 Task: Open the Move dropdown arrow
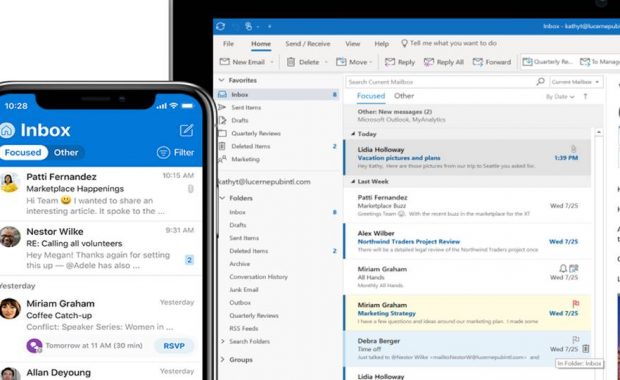point(371,62)
